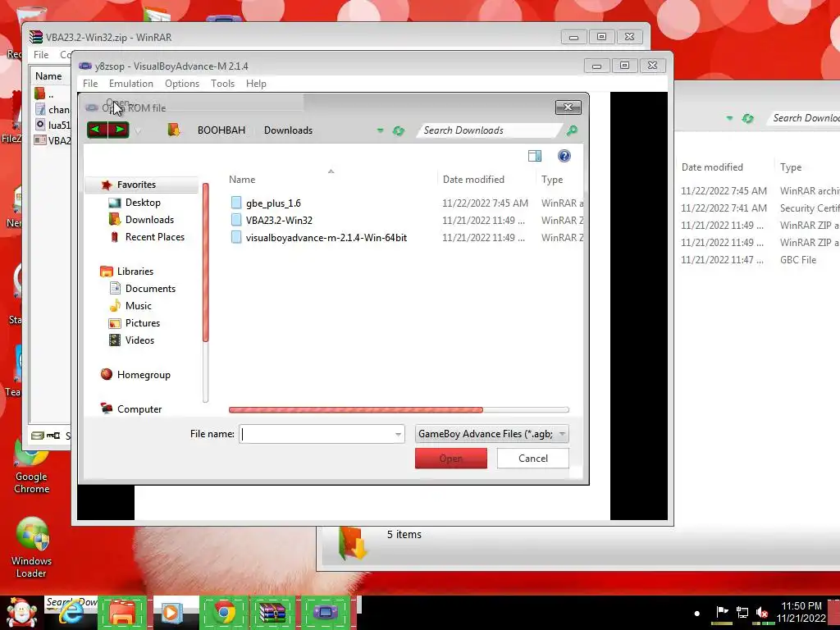Open the Tools menu
Screen dimensions: 840x630
click(x=223, y=84)
